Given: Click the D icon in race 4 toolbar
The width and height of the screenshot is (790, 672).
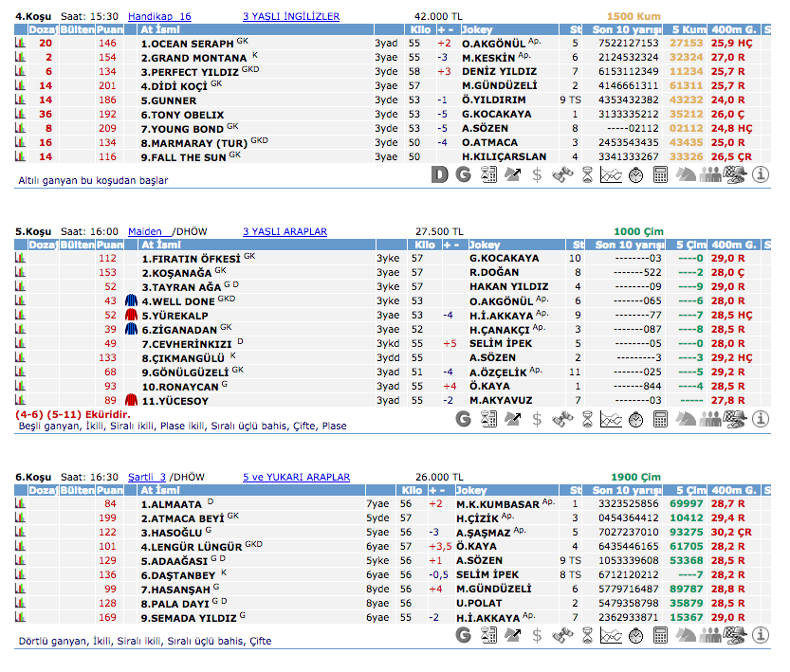Looking at the screenshot, I should [438, 174].
